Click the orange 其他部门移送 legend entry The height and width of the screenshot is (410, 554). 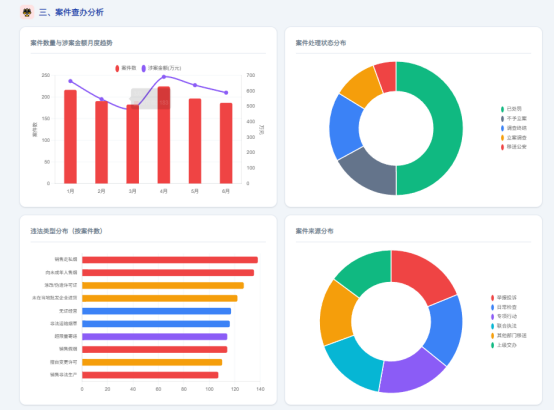(x=508, y=335)
